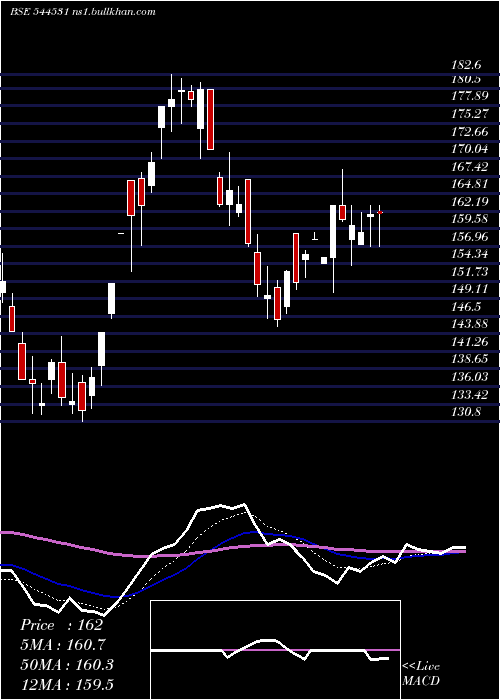Click the BSE 544531 ns1.bullkhan.com header text
This screenshot has width=500, height=700.
83,12
